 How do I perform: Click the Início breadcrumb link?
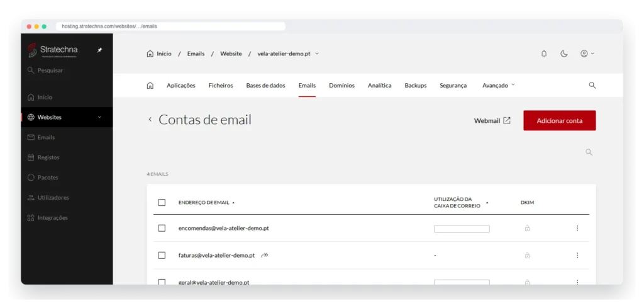click(x=159, y=54)
